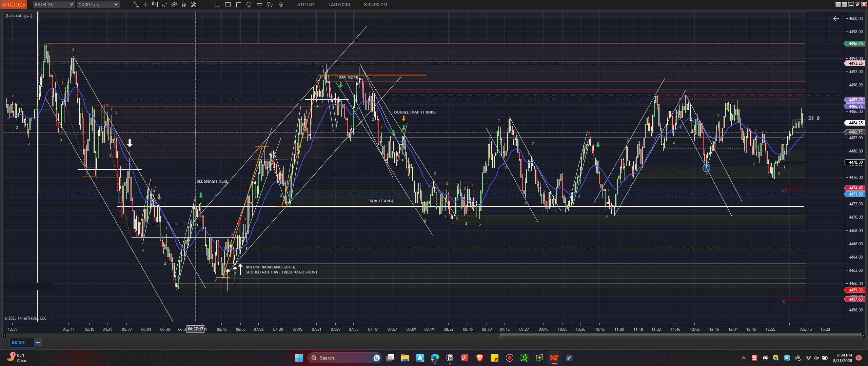
Task: Click the ATR 1.87 readout
Action: point(306,4)
